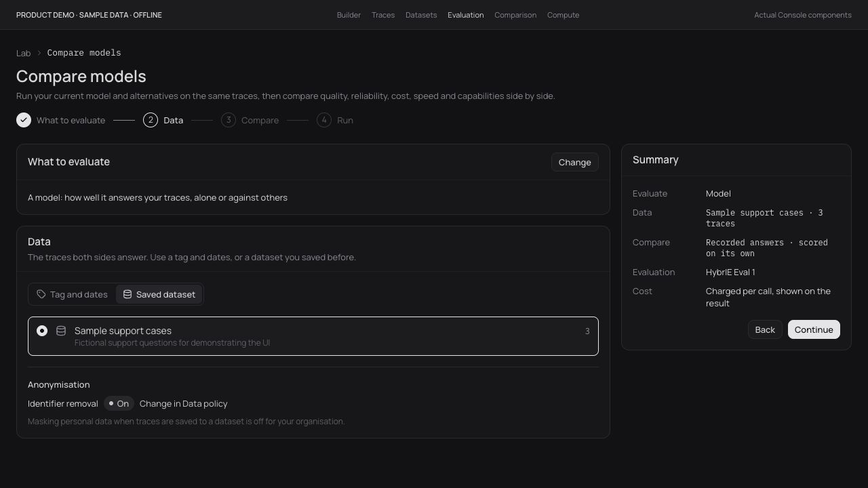
Task: Open the Builder tab
Action: coord(349,15)
